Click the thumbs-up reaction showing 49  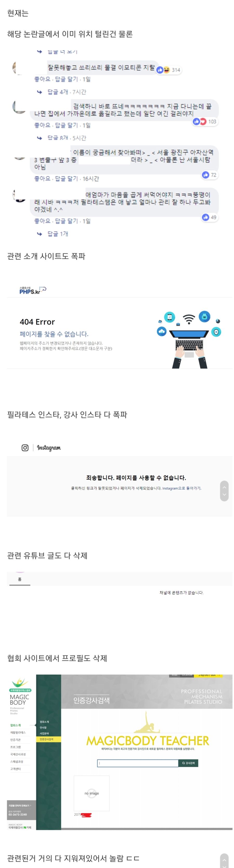(209, 217)
